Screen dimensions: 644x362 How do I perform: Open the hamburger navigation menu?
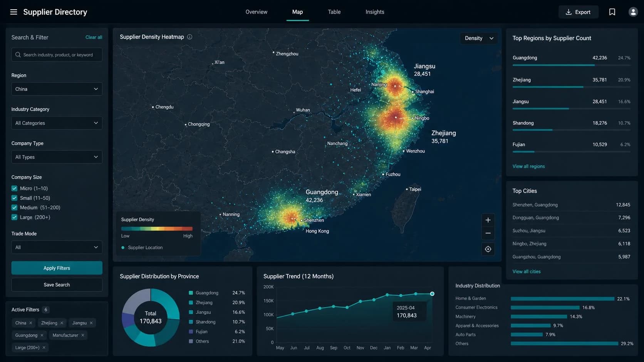[x=13, y=12]
